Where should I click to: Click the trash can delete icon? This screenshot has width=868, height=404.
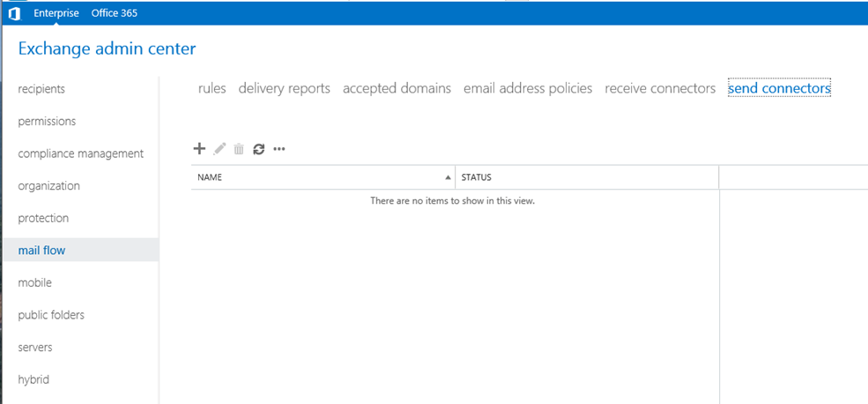[x=239, y=148]
